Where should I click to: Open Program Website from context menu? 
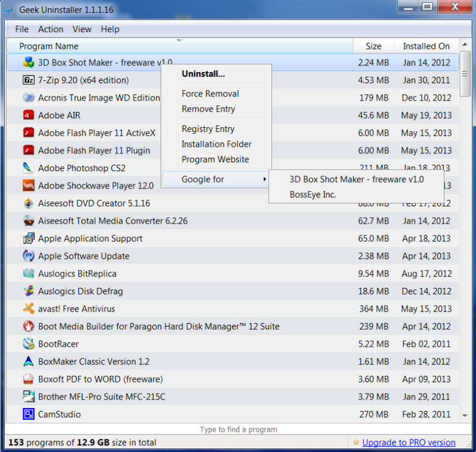click(217, 159)
